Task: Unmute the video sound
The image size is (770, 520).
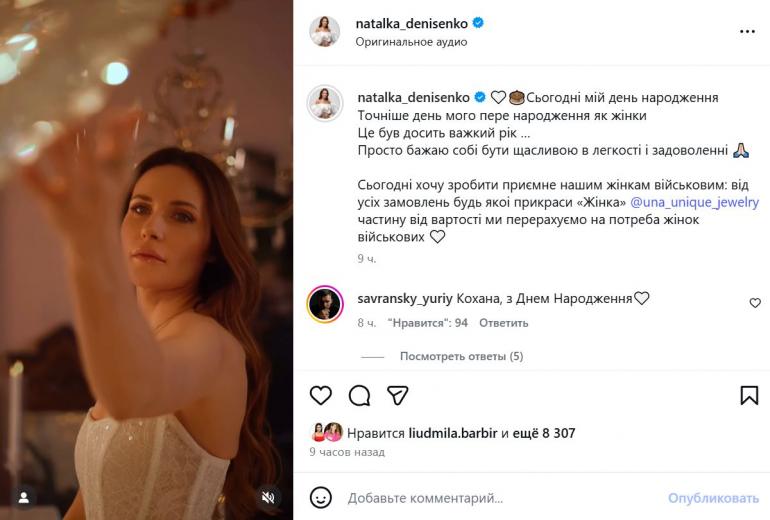Action: (268, 496)
